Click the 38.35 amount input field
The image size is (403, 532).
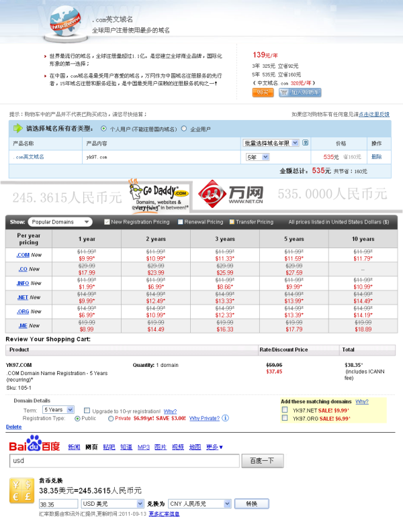pyautogui.click(x=58, y=504)
